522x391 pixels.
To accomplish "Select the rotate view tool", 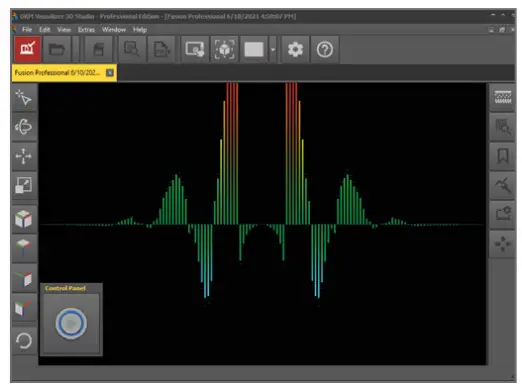I will coord(24,127).
